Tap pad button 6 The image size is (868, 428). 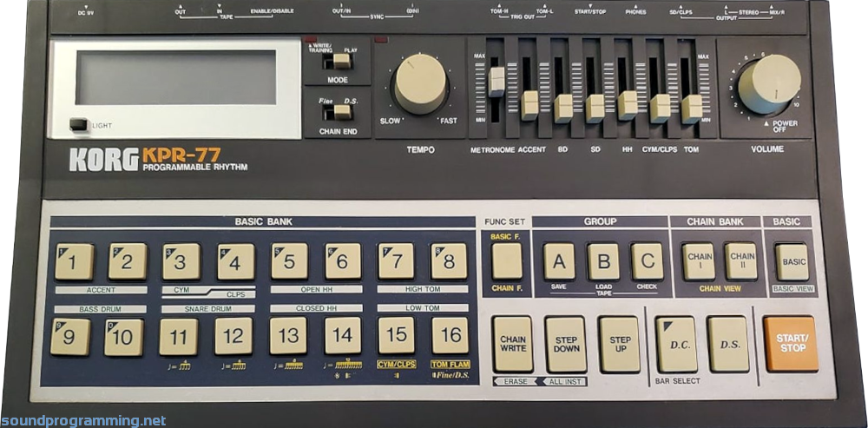(x=343, y=261)
